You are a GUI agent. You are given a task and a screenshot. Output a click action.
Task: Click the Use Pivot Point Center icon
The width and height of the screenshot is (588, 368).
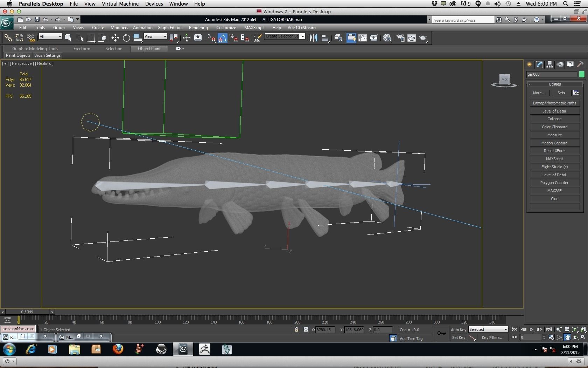point(174,38)
